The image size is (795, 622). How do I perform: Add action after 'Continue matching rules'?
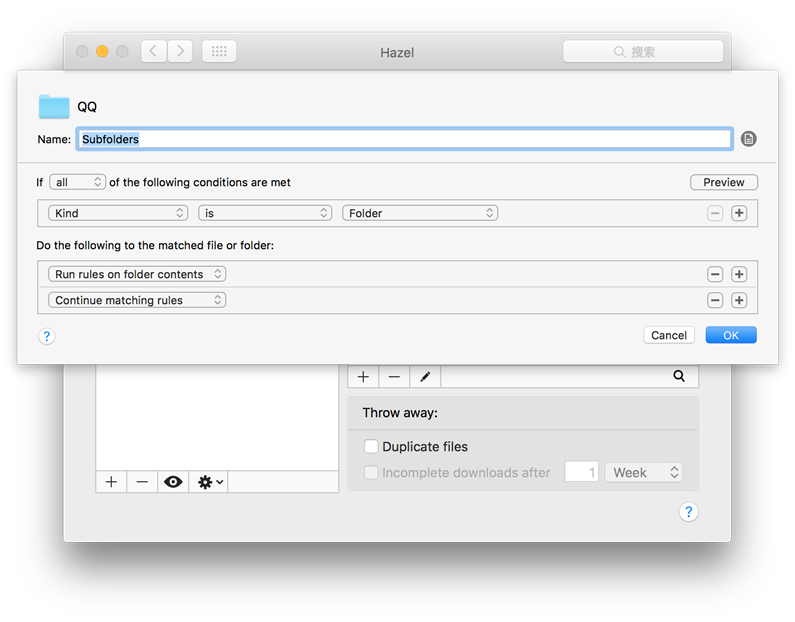(739, 300)
